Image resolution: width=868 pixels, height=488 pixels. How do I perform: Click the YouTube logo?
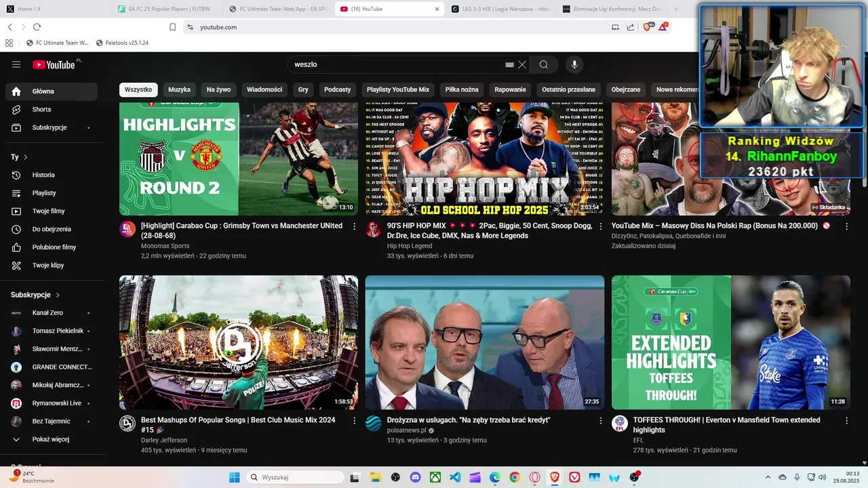tap(54, 64)
